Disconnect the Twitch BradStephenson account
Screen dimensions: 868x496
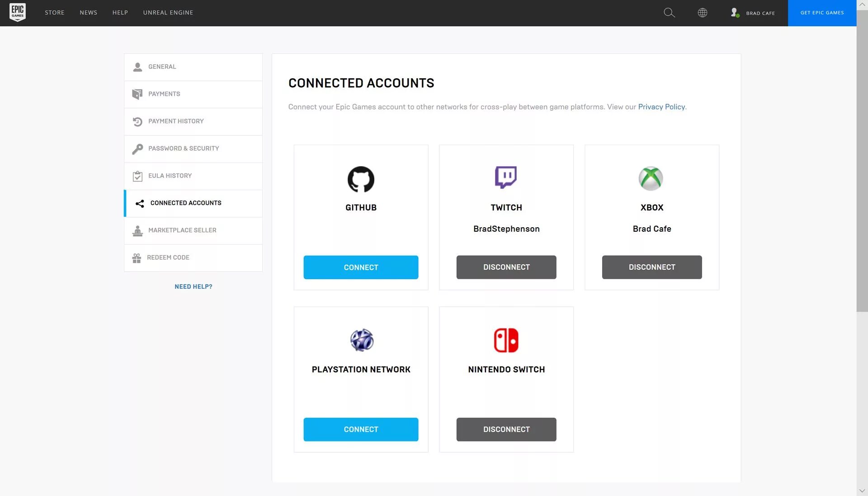[x=506, y=267]
